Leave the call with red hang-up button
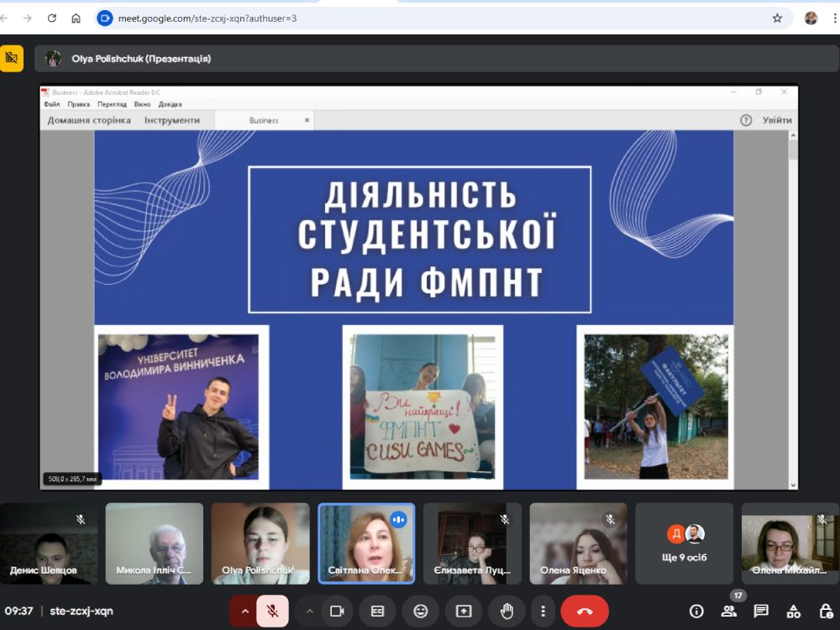 585,611
